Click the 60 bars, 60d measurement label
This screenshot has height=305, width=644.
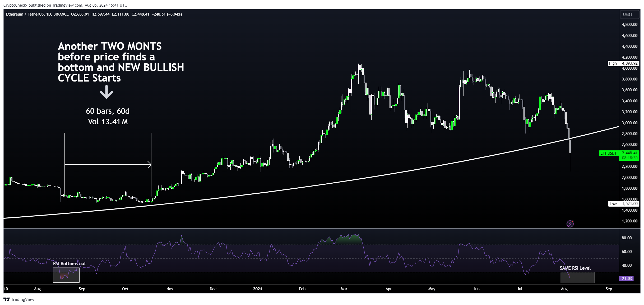click(108, 111)
